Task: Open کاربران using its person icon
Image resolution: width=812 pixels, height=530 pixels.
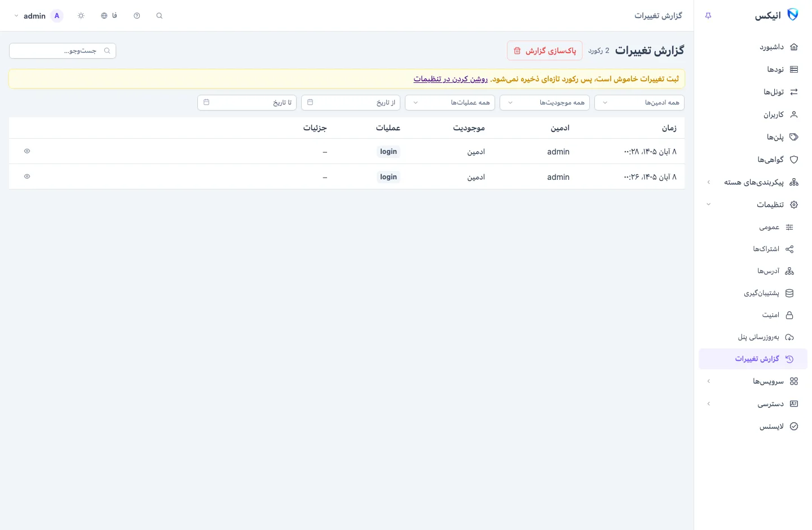Action: pyautogui.click(x=794, y=114)
